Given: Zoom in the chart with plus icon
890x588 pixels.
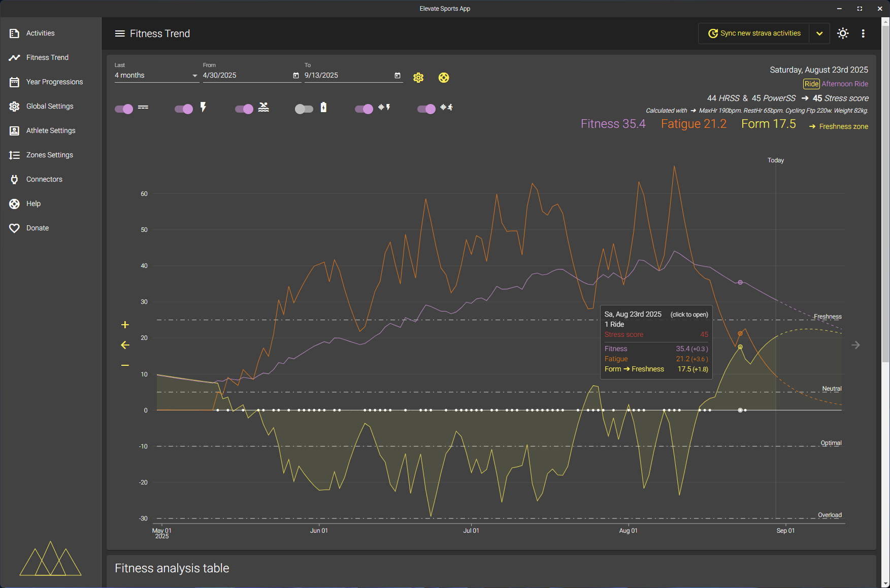Looking at the screenshot, I should click(x=125, y=325).
